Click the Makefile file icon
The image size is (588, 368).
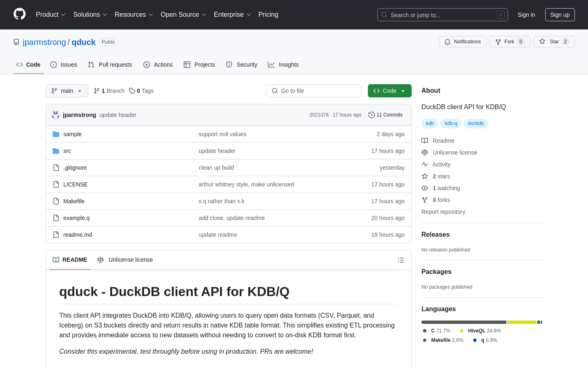(56, 201)
